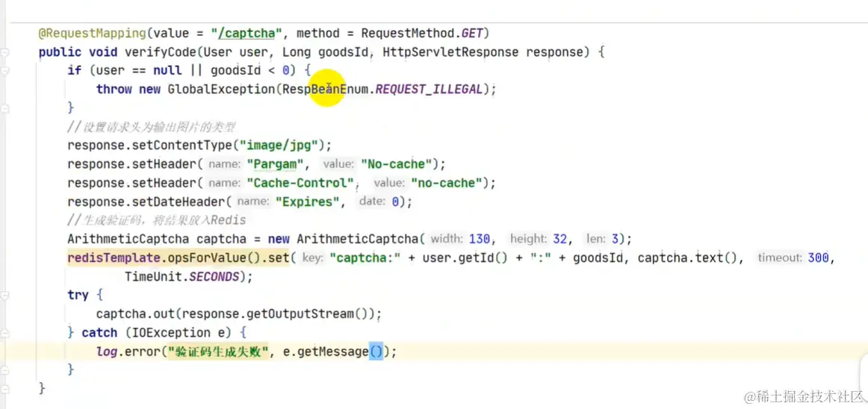Screen dimensions: 868x409
Task: Click the null keyword in if condition
Action: 167,71
